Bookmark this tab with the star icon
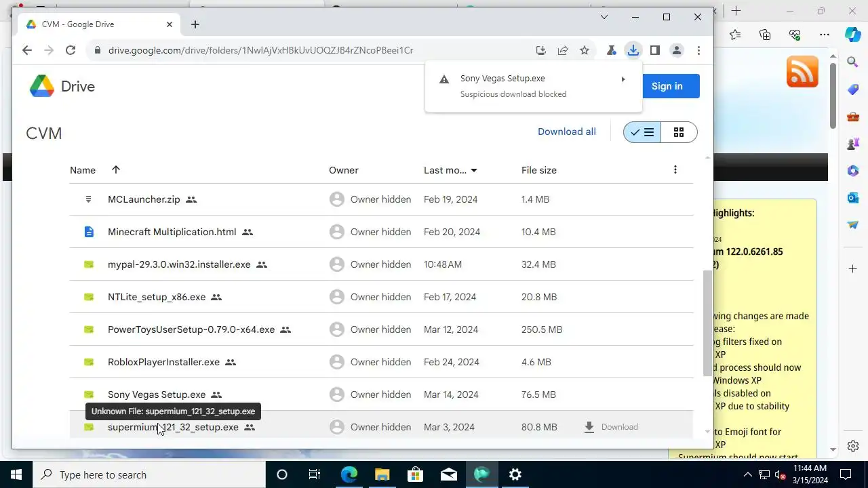 click(x=584, y=50)
